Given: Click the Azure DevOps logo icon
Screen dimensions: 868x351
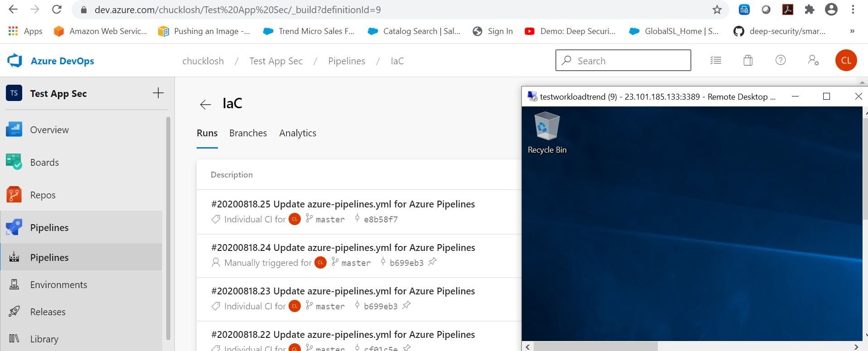Looking at the screenshot, I should click(x=14, y=61).
